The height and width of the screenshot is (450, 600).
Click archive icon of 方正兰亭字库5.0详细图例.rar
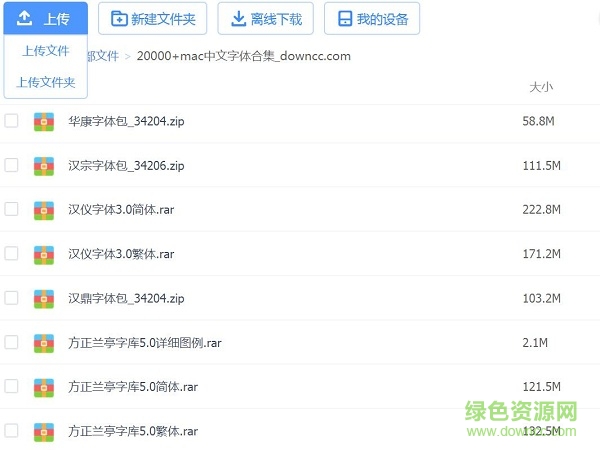(x=44, y=343)
